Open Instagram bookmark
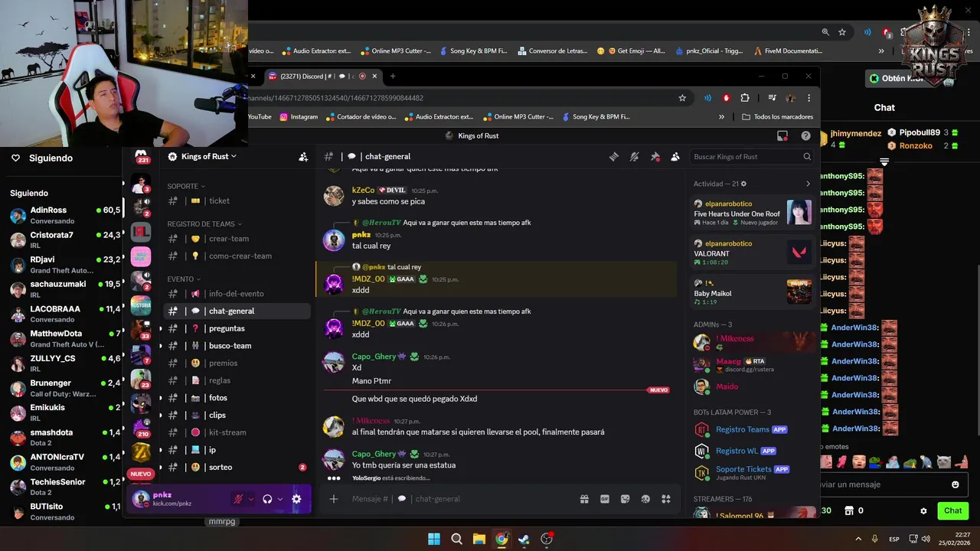 tap(299, 117)
